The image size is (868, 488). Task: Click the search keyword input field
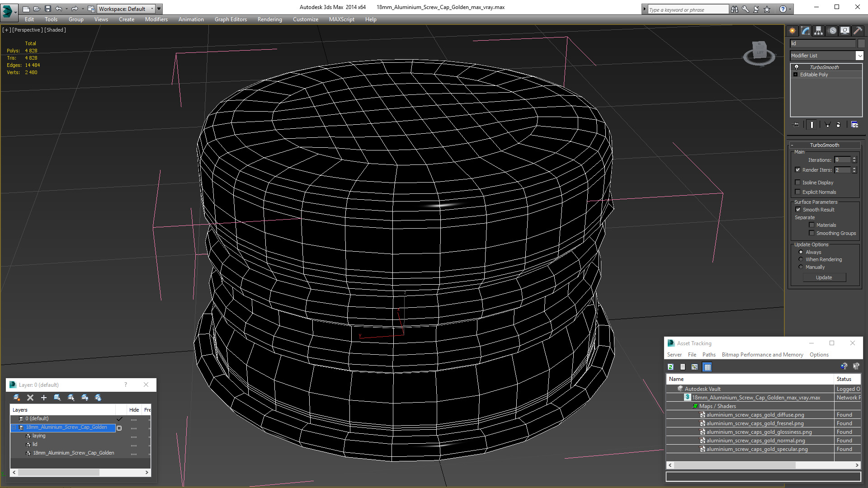point(688,9)
